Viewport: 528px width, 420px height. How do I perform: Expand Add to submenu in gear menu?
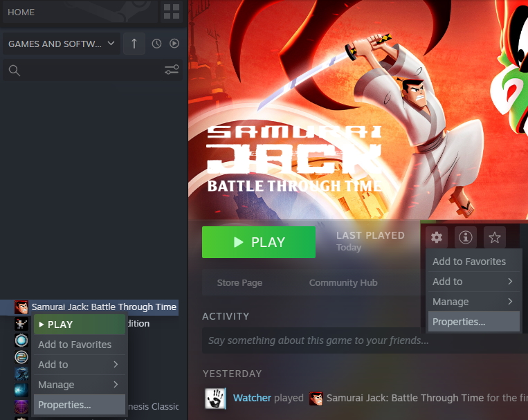(x=473, y=282)
